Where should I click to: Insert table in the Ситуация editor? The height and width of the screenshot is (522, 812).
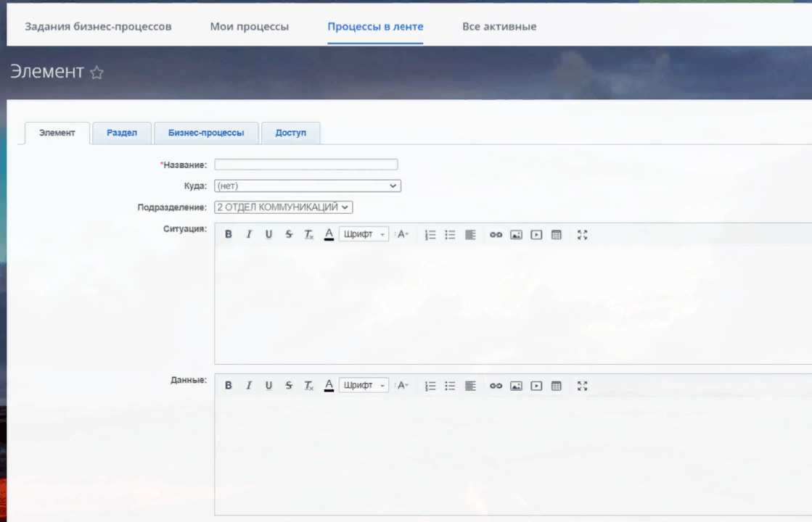[x=556, y=235]
